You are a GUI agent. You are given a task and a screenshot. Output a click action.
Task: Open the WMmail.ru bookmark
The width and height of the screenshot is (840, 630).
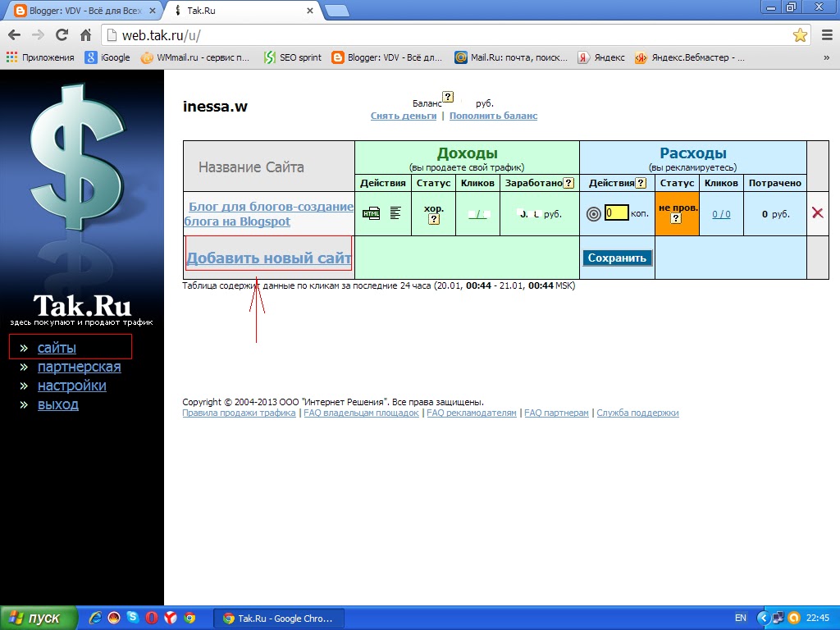coord(195,57)
